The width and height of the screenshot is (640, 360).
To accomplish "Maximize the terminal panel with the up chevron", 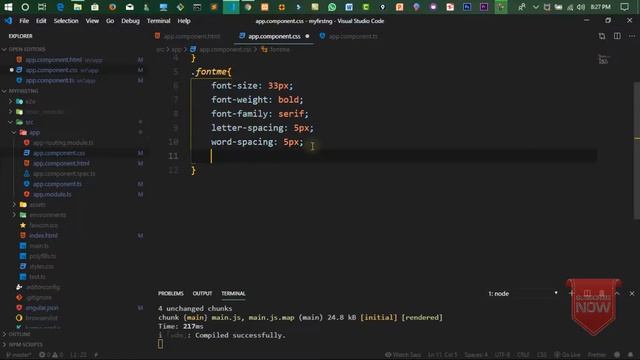I will pos(617,293).
